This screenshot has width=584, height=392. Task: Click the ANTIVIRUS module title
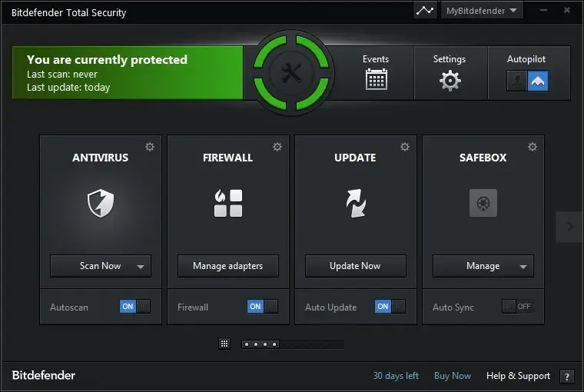tap(100, 158)
